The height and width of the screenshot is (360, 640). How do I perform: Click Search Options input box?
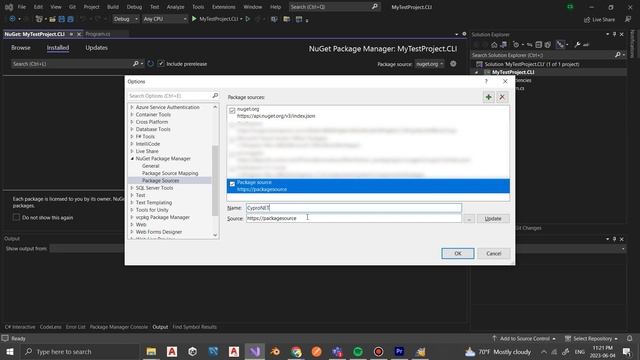[x=169, y=96]
